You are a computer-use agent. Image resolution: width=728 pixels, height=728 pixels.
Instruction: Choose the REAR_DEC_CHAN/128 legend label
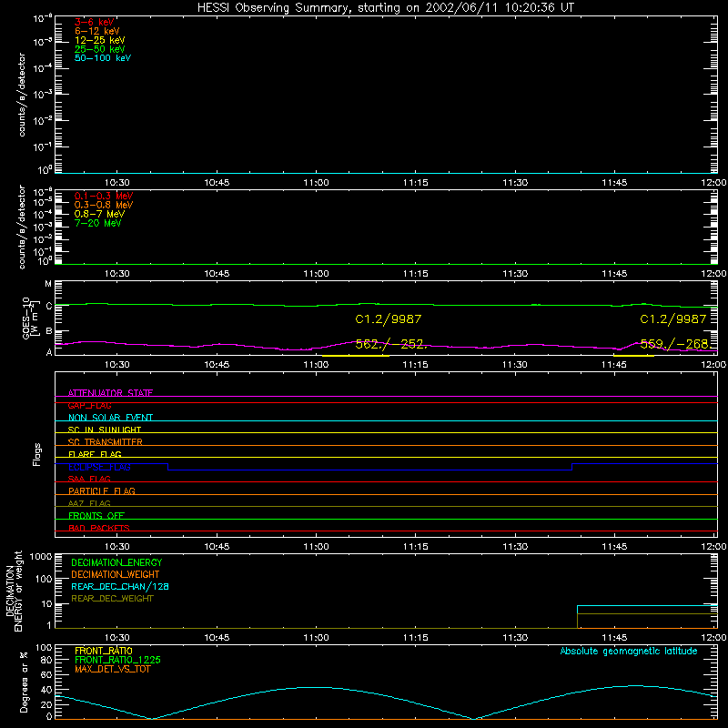tap(120, 587)
